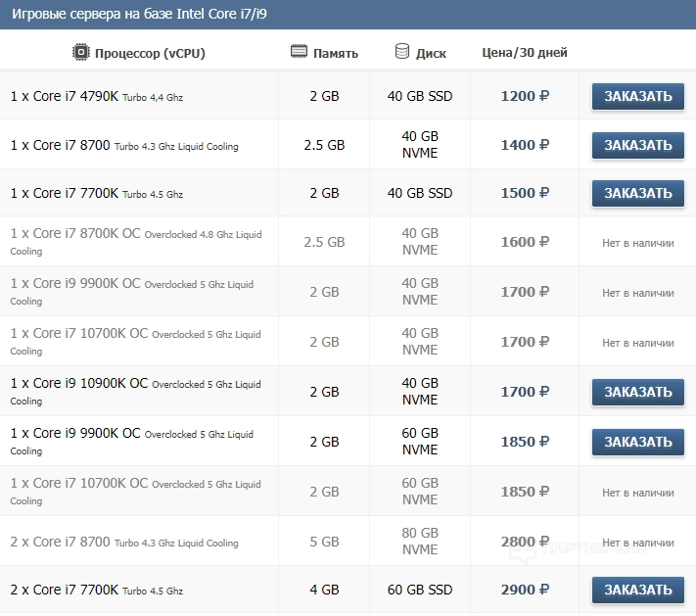
Task: Click the 2800 ₽ price
Action: pos(525,542)
